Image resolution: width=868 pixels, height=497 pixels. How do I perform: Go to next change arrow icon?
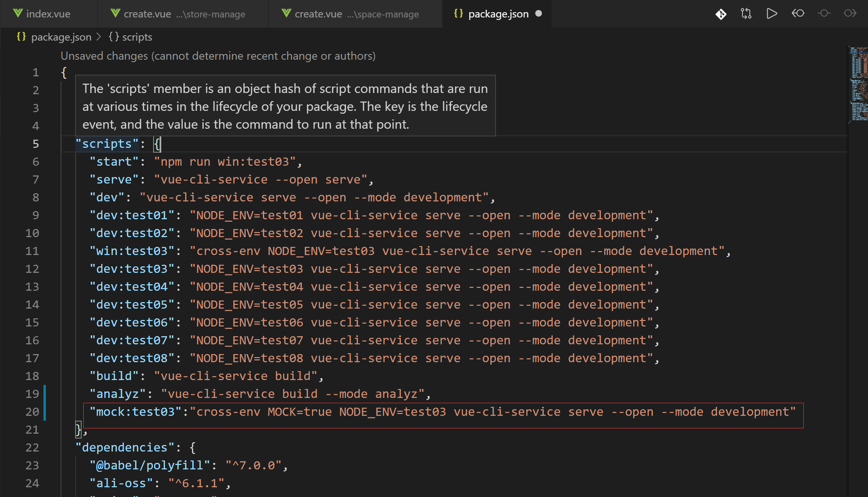[850, 14]
